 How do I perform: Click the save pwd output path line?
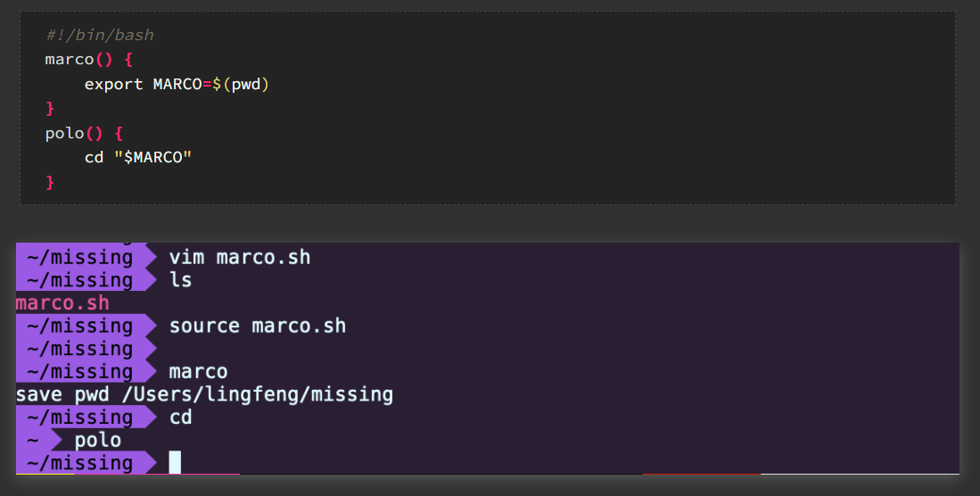coord(204,394)
